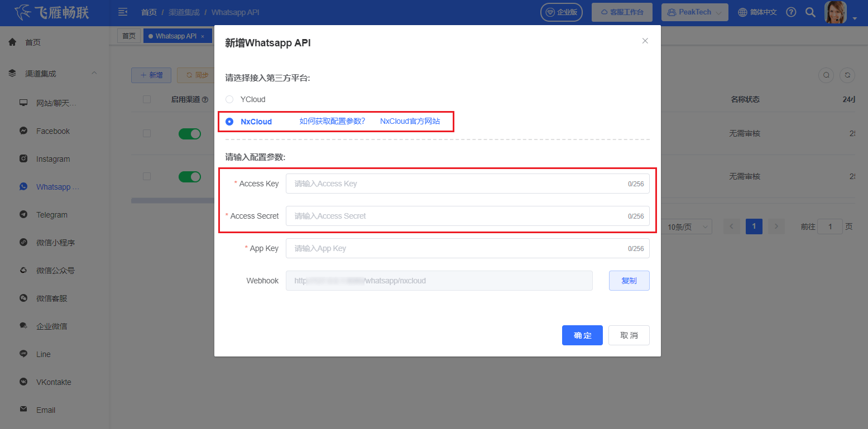Screen dimensions: 868x429
Task: Click the 网站/聊天 monitor icon
Action: [x=23, y=103]
